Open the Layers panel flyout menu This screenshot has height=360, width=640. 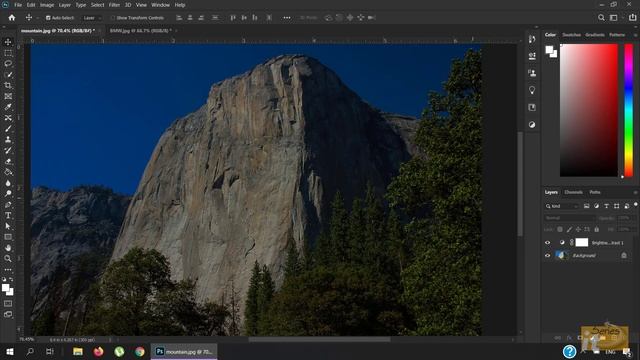635,192
